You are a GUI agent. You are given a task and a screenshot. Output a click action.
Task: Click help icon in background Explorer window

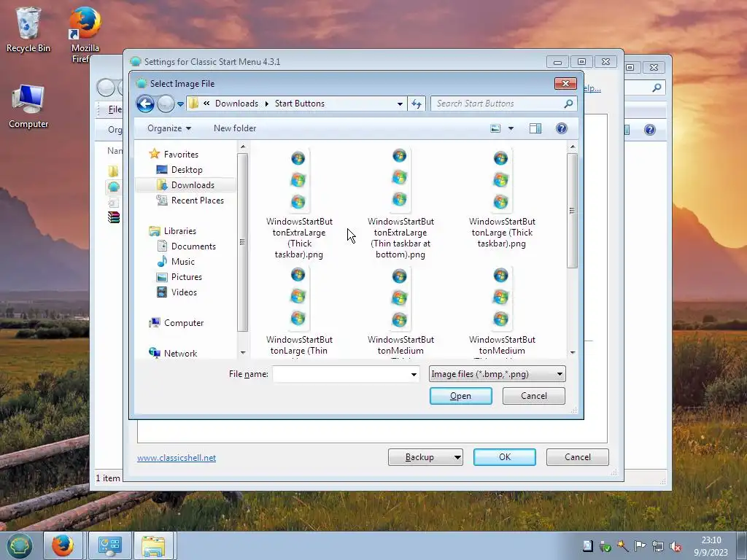(x=650, y=130)
